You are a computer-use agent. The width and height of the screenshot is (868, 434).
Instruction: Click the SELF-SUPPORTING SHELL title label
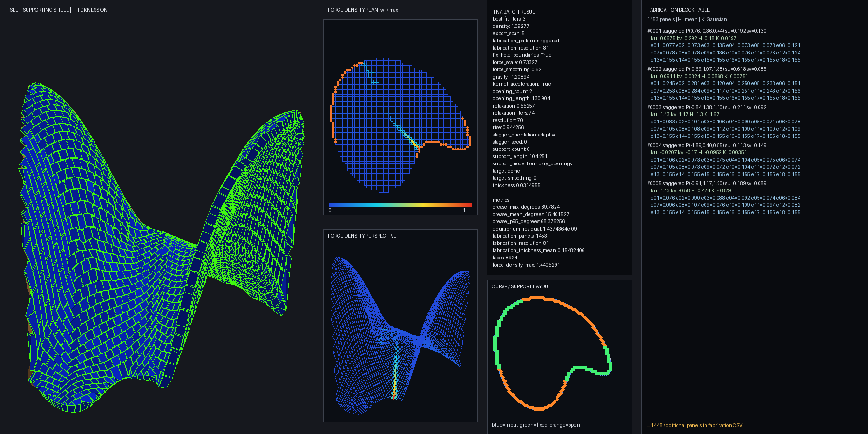click(58, 10)
